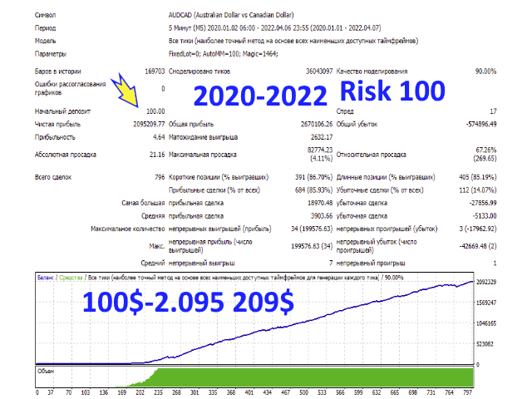Click the "Максимальная просадка" label
532x399 pixels.
(x=203, y=155)
